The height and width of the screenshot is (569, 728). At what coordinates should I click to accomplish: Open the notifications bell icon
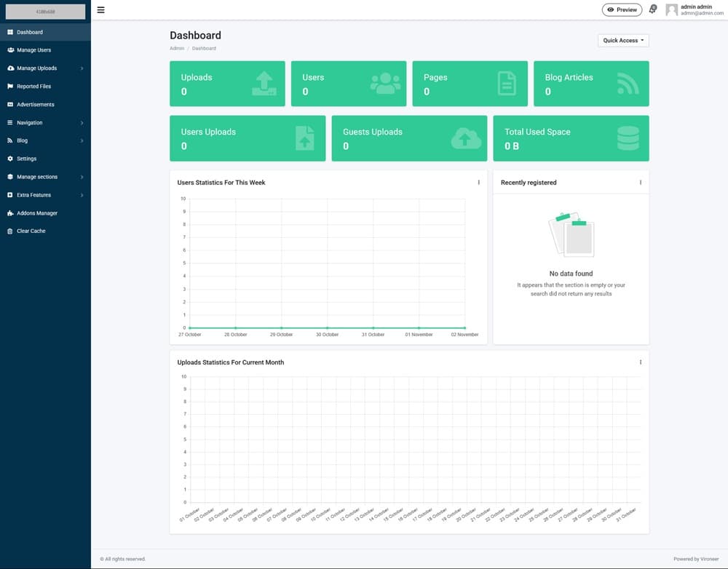point(652,10)
